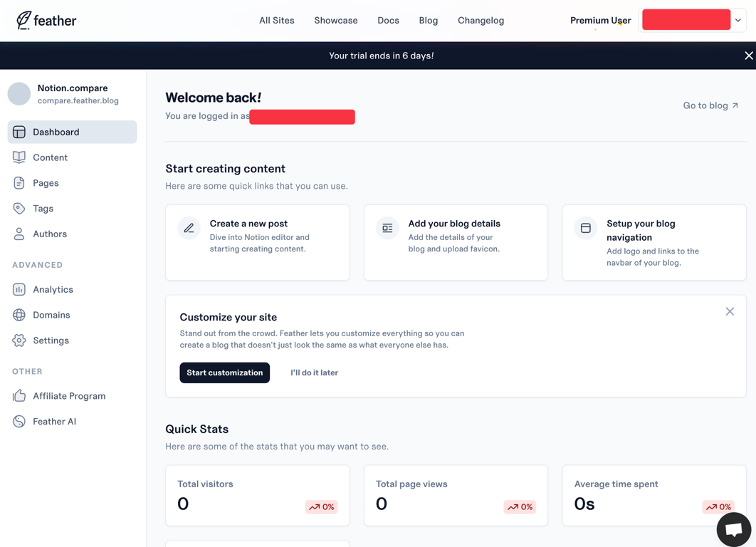Viewport: 756px width, 547px height.
Task: Select Content in the sidebar
Action: pos(73,157)
